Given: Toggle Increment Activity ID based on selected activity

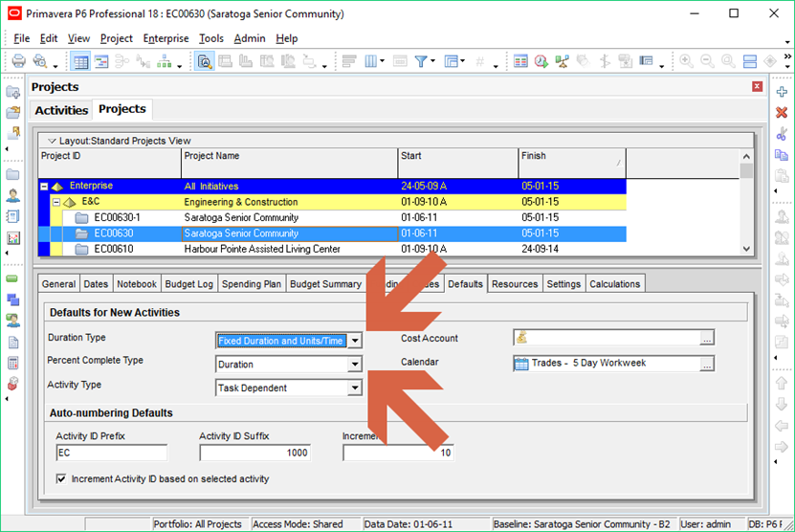Looking at the screenshot, I should 61,478.
